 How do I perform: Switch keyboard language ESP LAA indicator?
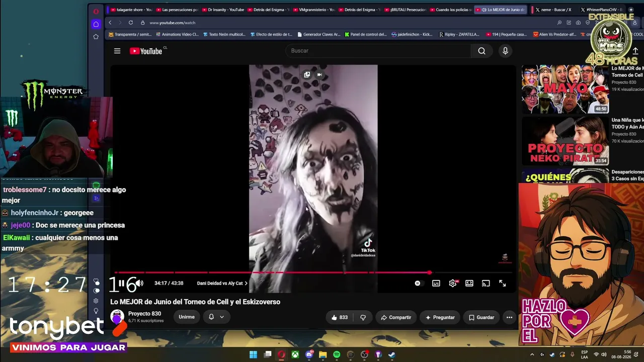585,354
